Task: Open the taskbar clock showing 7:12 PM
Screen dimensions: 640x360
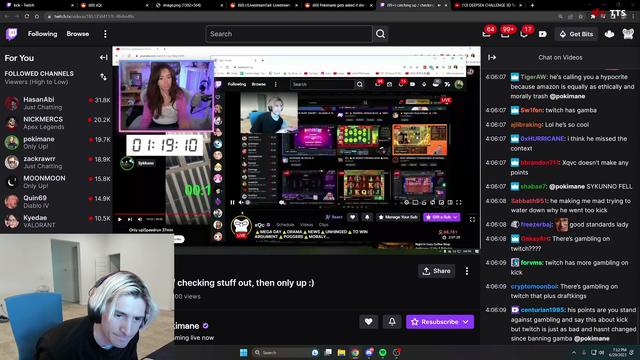Action: (x=619, y=353)
